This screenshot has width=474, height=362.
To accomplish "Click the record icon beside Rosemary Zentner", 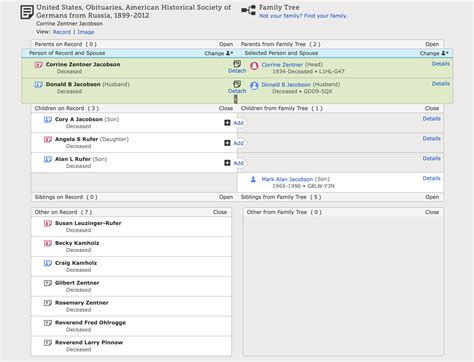I will tap(48, 303).
